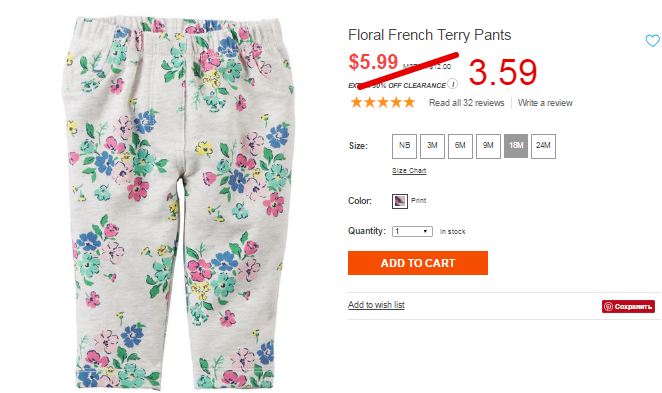Click the five-star rating icons
This screenshot has width=662, height=393.
pyautogui.click(x=383, y=103)
